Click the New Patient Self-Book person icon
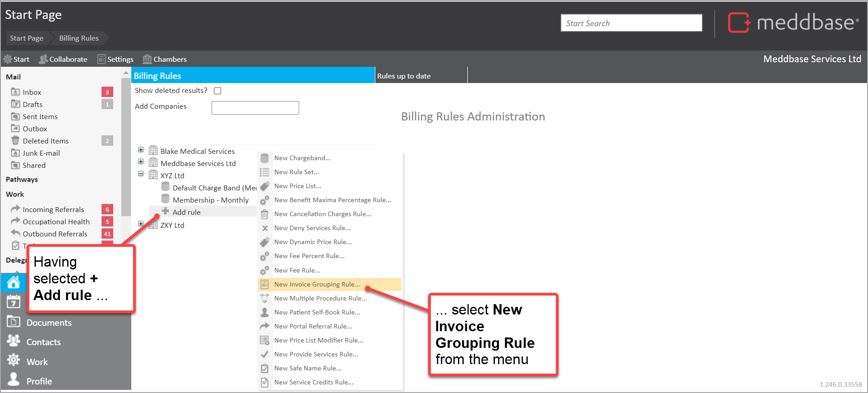 265,312
